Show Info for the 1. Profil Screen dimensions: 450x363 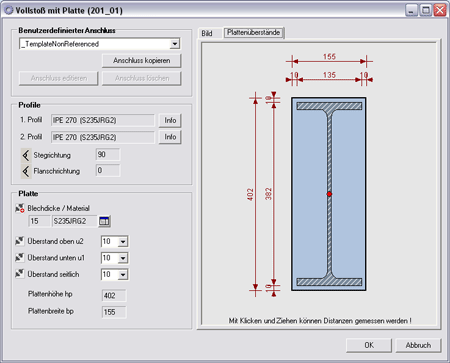[170, 120]
